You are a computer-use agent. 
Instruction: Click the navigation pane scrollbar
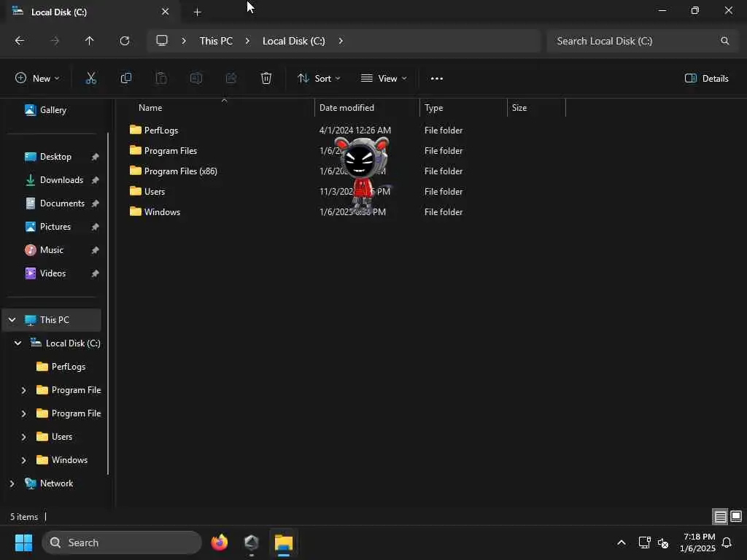click(x=108, y=303)
